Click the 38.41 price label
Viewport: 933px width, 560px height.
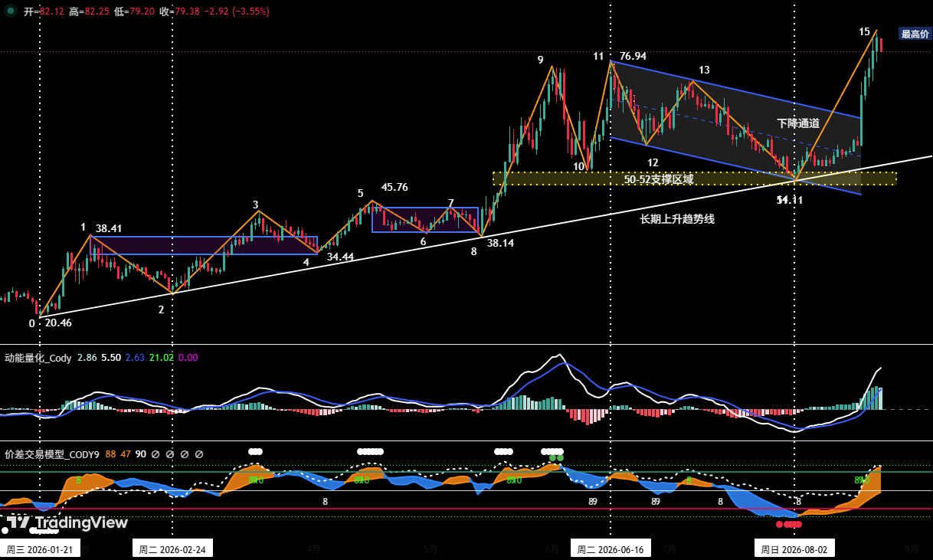coord(109,228)
